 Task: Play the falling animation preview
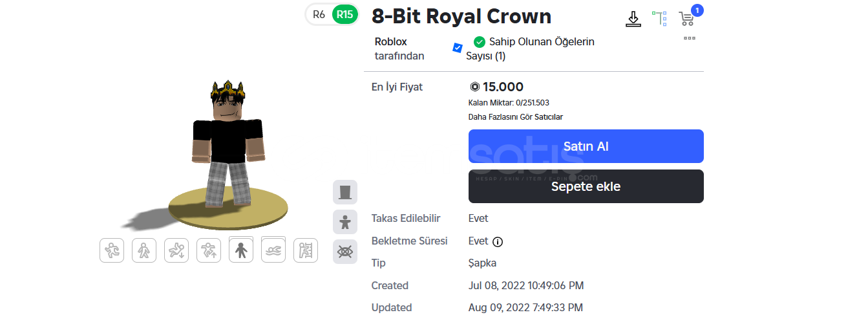coord(176,250)
